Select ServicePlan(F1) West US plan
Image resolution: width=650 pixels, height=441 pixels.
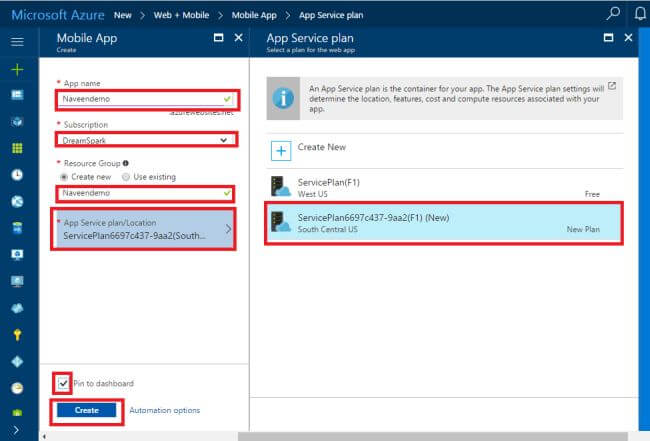tap(445, 187)
